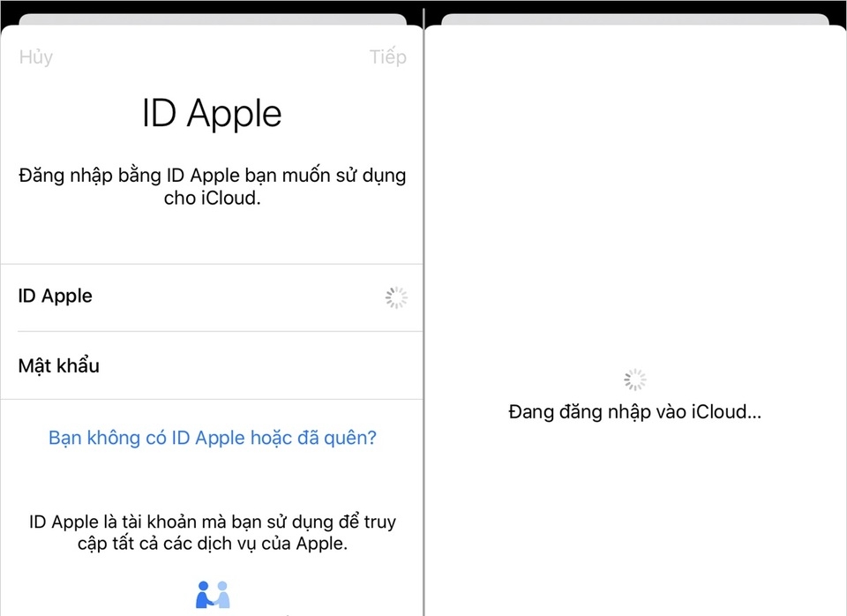Click the separator line below Mật khẩu row
847x616 pixels.
pyautogui.click(x=212, y=399)
